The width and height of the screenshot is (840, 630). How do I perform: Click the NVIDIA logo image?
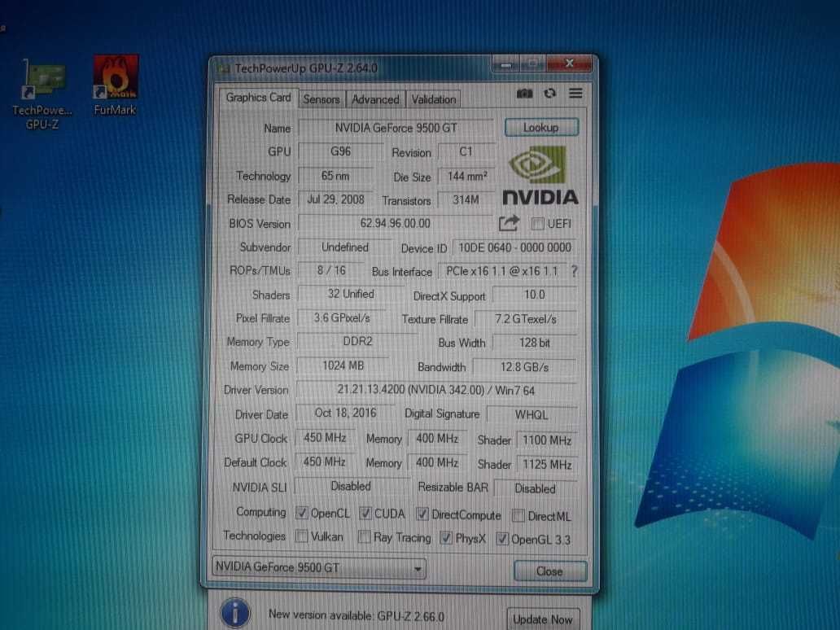coord(540,175)
